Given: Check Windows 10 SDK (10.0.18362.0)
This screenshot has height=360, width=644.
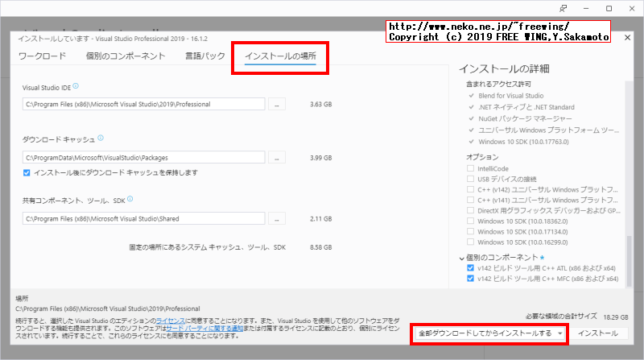Looking at the screenshot, I should [x=470, y=221].
